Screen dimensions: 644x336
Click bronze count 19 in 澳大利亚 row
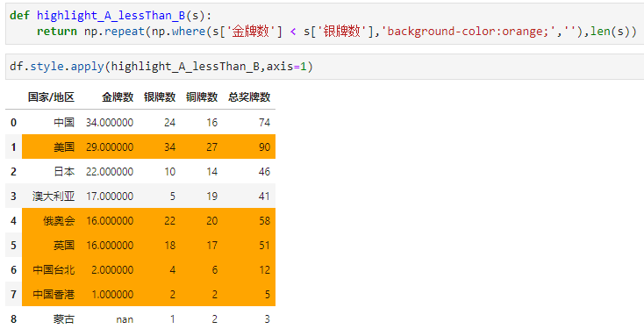[x=212, y=197]
